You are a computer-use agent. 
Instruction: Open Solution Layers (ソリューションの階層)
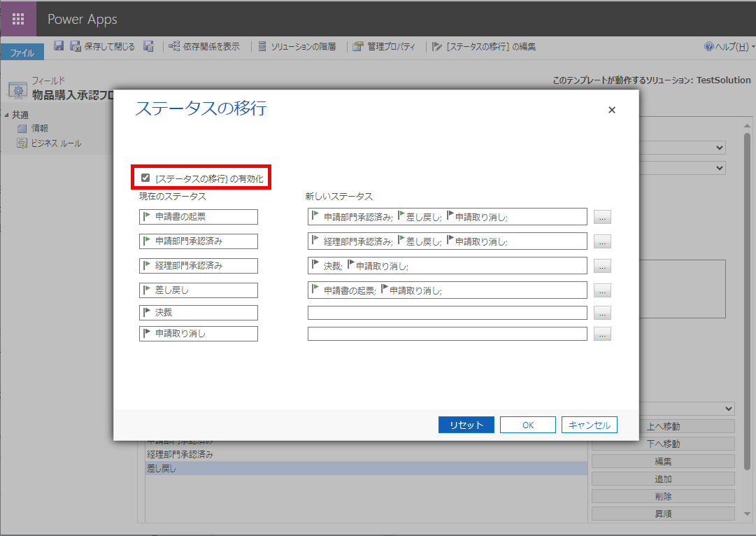(297, 46)
